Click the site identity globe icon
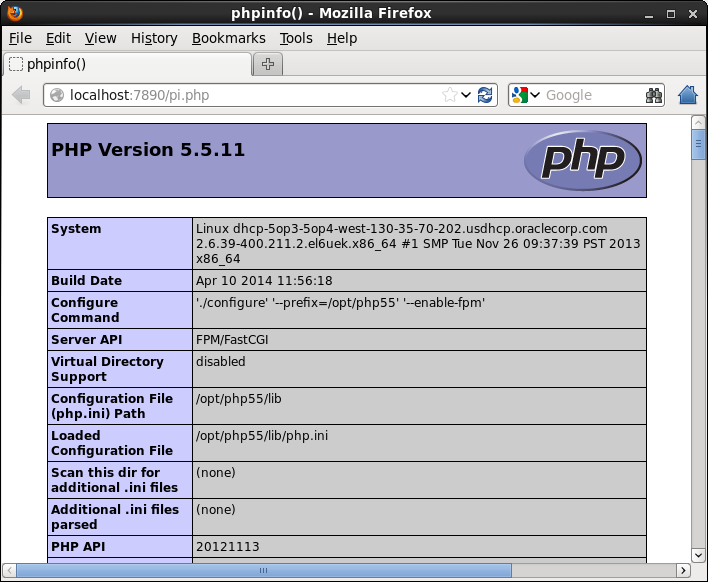Screen dimensions: 708x582 tap(57, 95)
